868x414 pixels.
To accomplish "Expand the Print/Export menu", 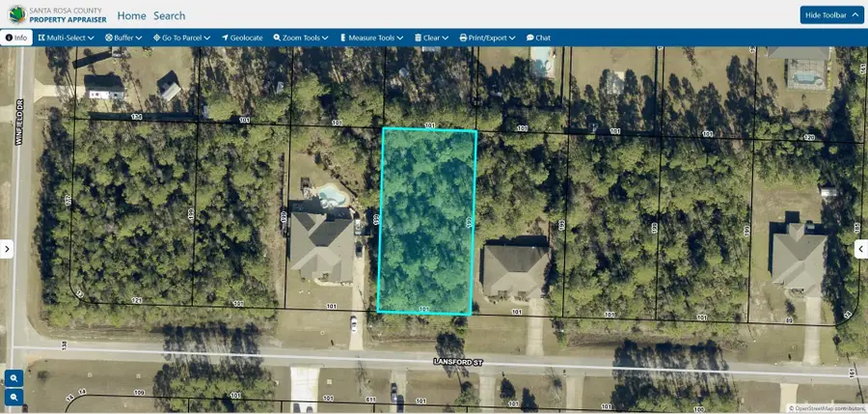I will [x=488, y=38].
